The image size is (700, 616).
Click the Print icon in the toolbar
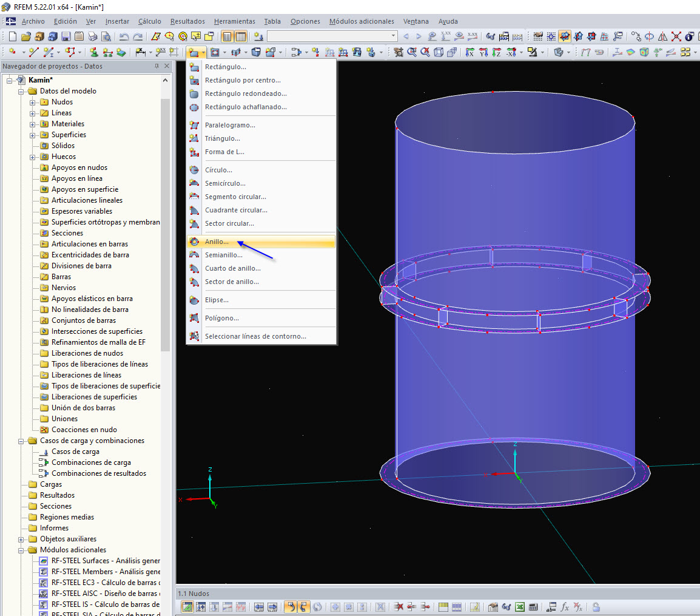92,36
